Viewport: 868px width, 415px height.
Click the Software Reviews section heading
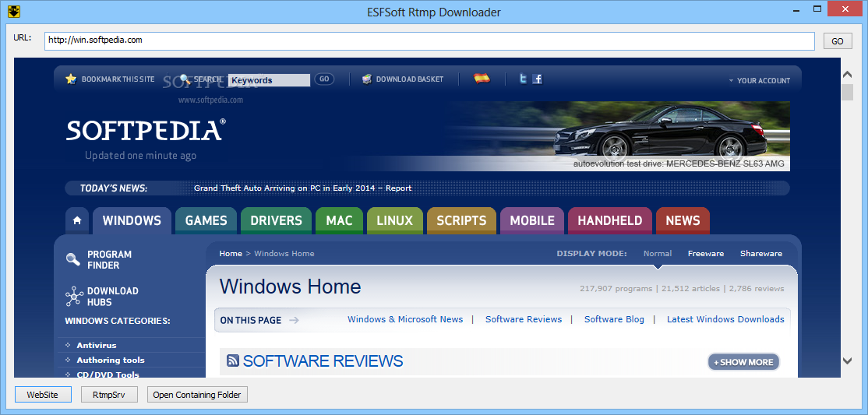point(323,361)
